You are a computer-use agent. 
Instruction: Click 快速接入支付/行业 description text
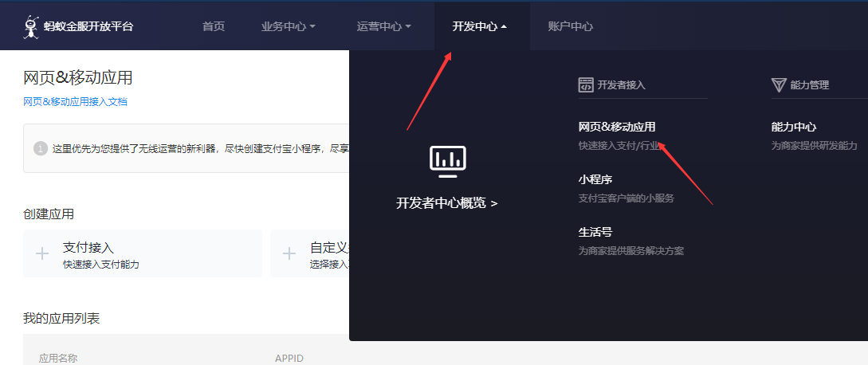click(x=619, y=146)
